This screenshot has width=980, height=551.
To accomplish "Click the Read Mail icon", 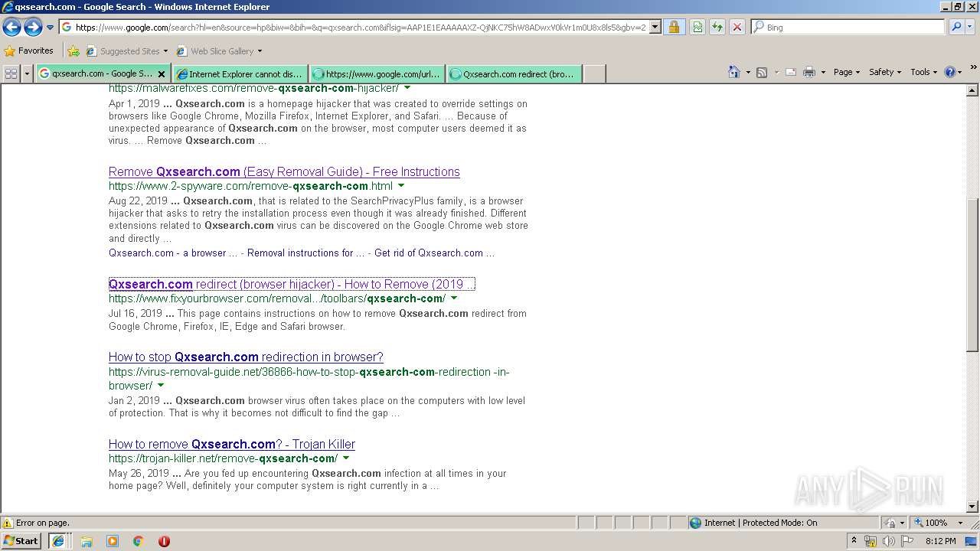I will 791,72.
